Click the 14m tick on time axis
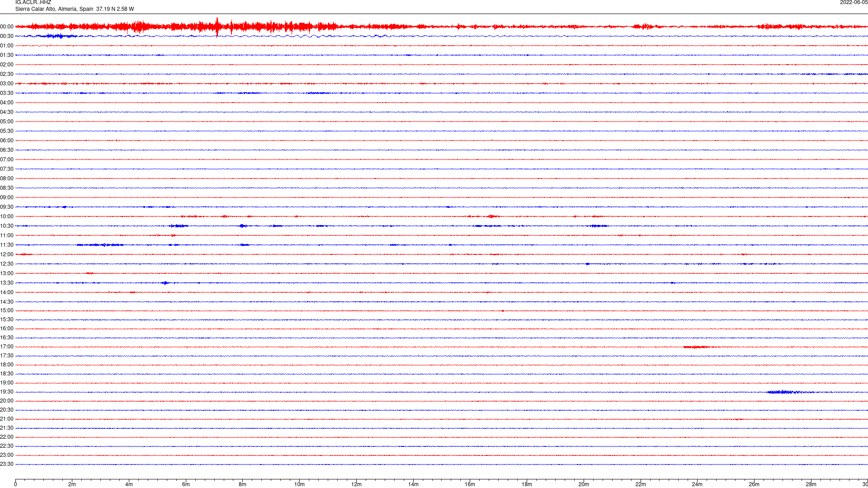 (413, 484)
